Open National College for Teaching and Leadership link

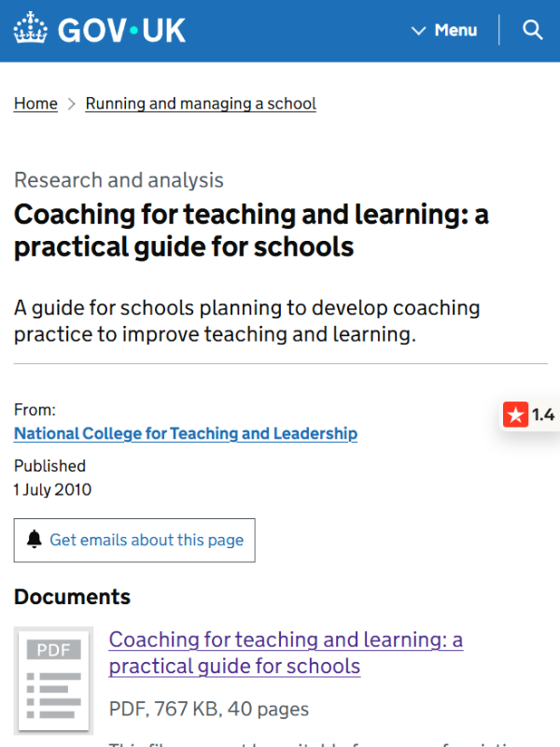[186, 433]
